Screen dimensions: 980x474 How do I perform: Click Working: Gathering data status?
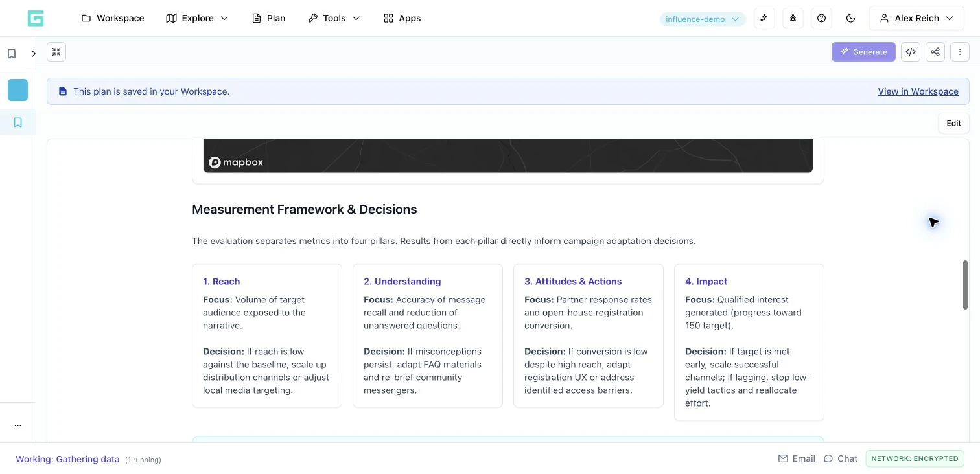coord(67,459)
